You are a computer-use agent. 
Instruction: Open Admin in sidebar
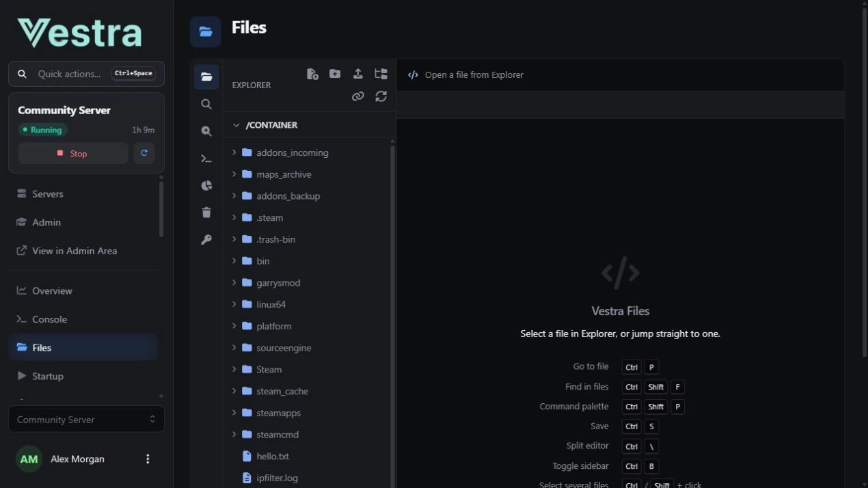[x=83, y=222]
